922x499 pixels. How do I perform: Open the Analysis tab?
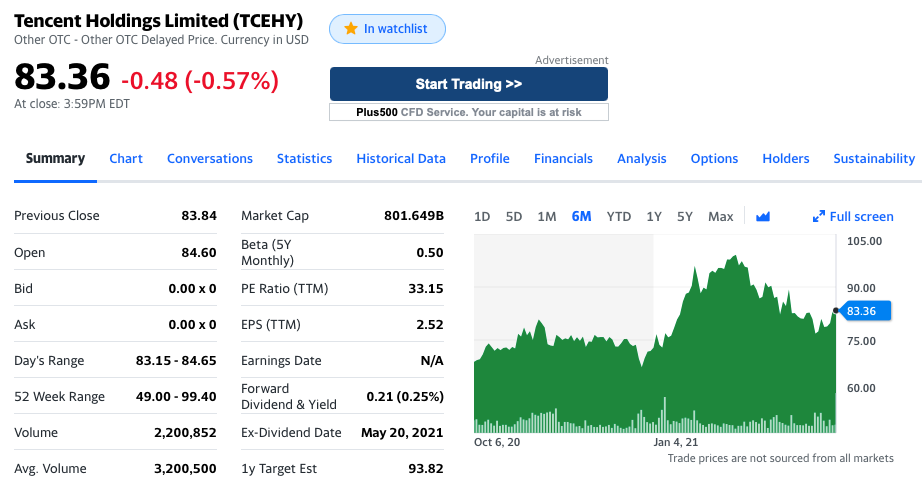pyautogui.click(x=642, y=159)
